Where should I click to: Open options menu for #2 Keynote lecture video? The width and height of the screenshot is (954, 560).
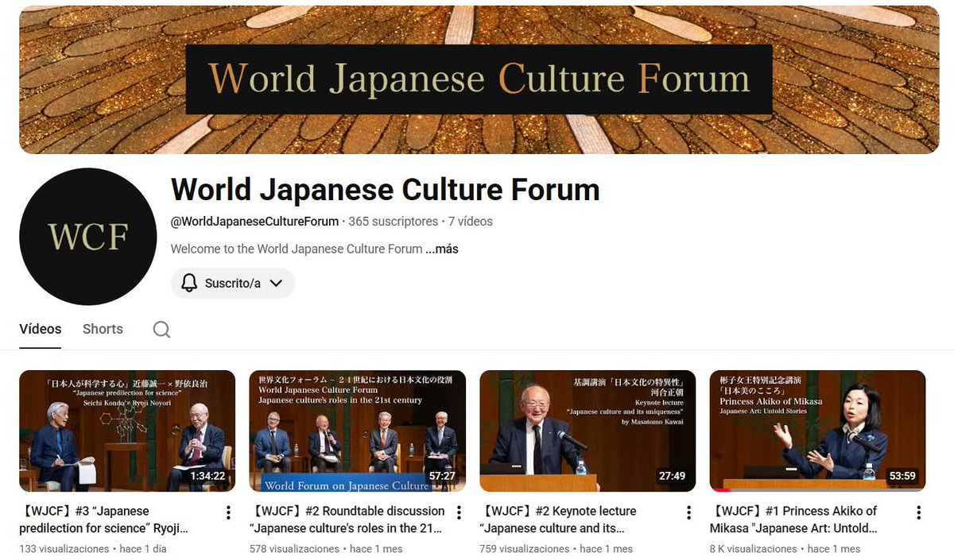(688, 513)
